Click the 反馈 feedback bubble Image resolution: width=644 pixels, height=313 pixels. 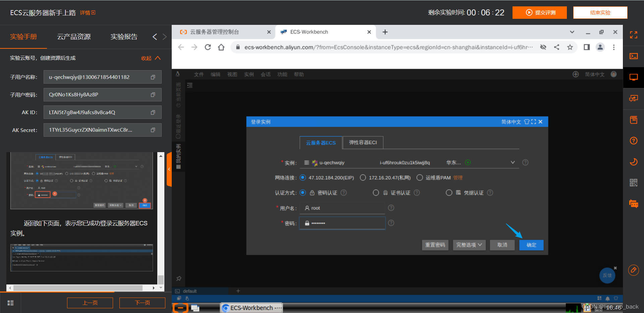pos(607,275)
